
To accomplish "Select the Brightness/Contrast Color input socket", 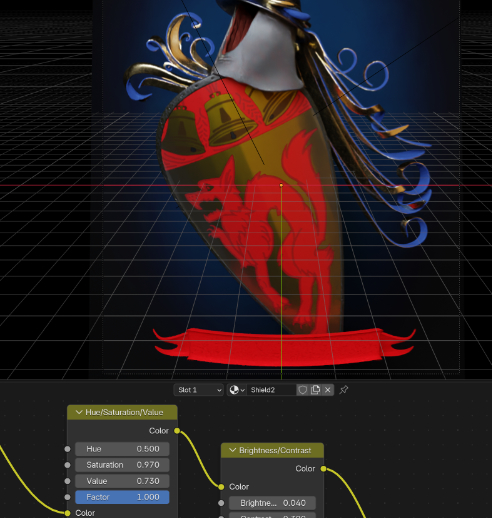I will pos(221,487).
